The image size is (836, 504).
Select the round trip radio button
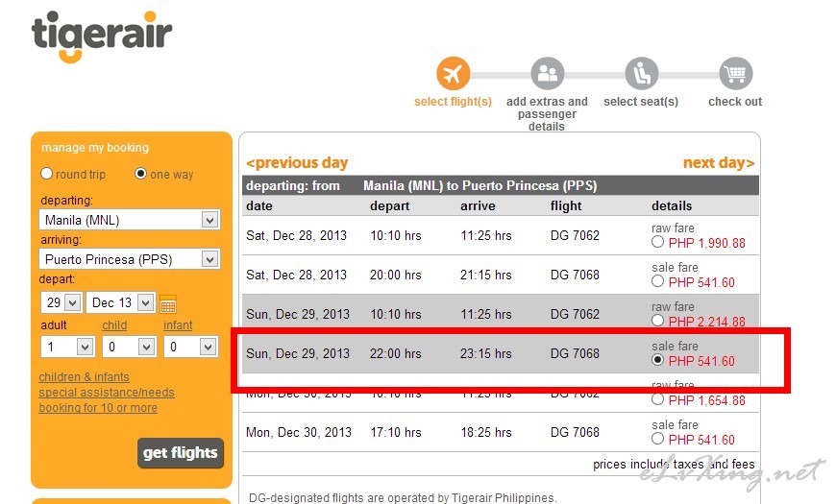pos(46,175)
